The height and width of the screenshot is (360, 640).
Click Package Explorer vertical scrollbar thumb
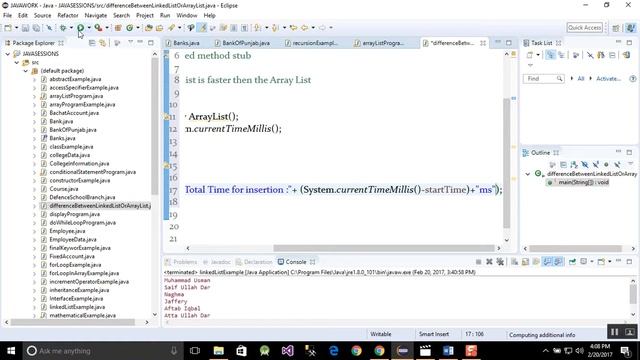[x=155, y=126]
